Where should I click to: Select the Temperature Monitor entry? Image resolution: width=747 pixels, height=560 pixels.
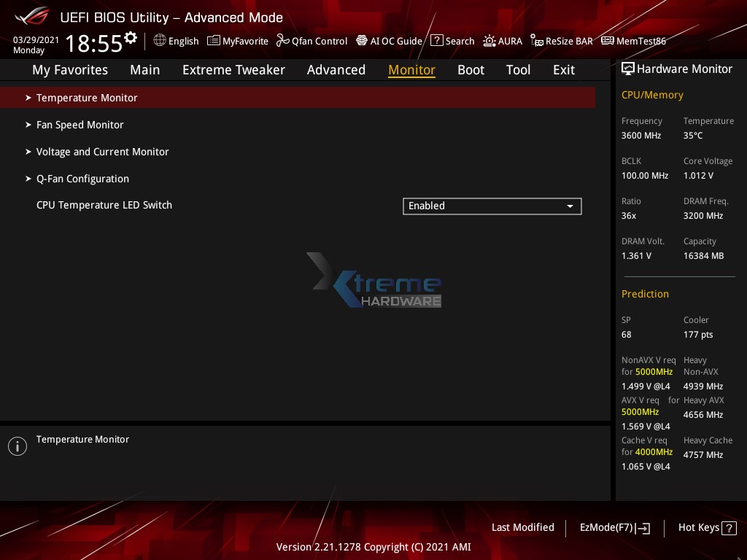(x=87, y=97)
